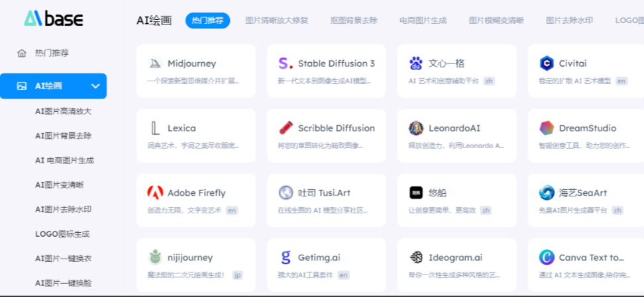Viewport: 644px width, 297px height.
Task: Click the Midjourney sailboat icon
Action: pyautogui.click(x=155, y=64)
